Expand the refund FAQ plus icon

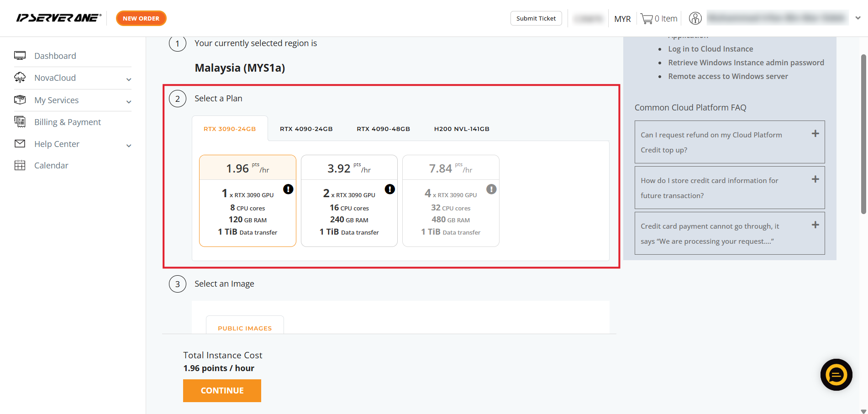[815, 134]
